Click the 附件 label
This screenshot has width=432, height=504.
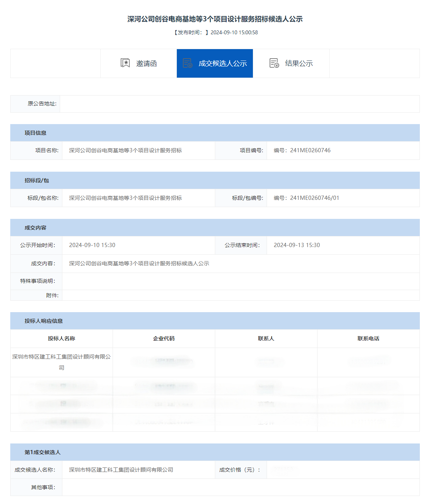[x=52, y=295]
